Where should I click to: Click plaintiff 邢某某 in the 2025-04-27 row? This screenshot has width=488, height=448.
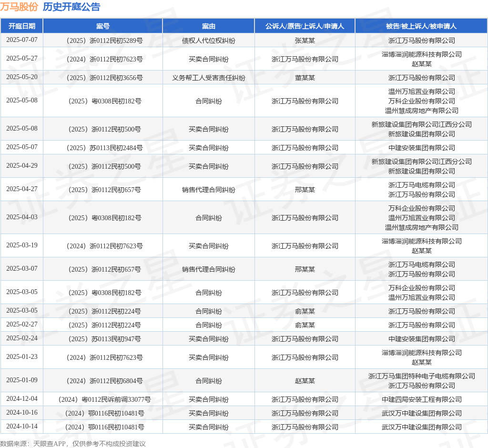[305, 190]
